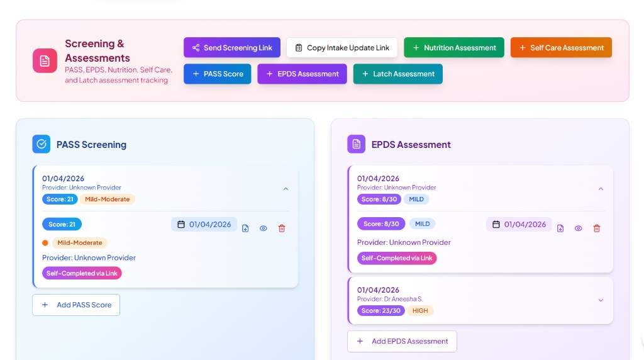Click the calendar icon in PASS date field

point(180,225)
